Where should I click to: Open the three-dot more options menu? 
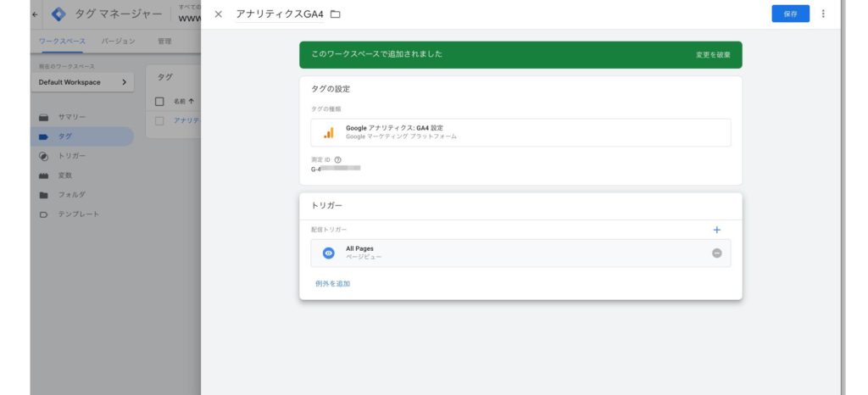[823, 14]
